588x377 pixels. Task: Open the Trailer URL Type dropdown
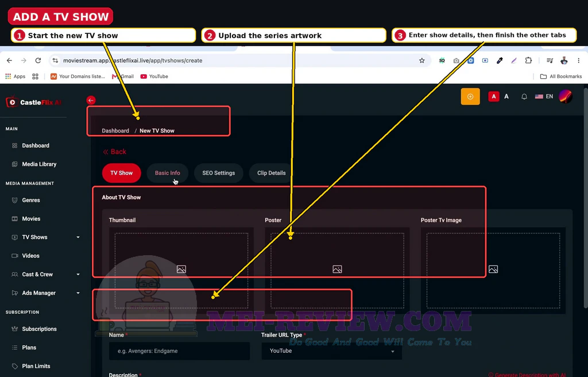[x=331, y=351]
